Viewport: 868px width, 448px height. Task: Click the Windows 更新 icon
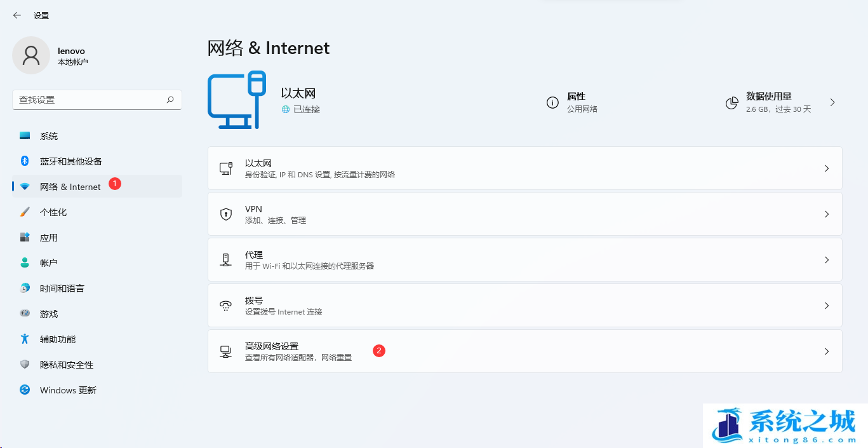click(x=25, y=390)
